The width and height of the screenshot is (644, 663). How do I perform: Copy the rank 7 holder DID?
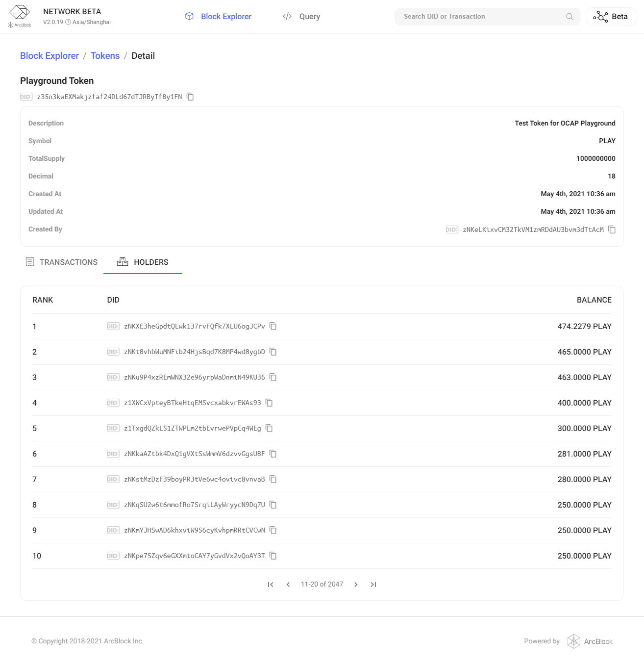point(273,480)
